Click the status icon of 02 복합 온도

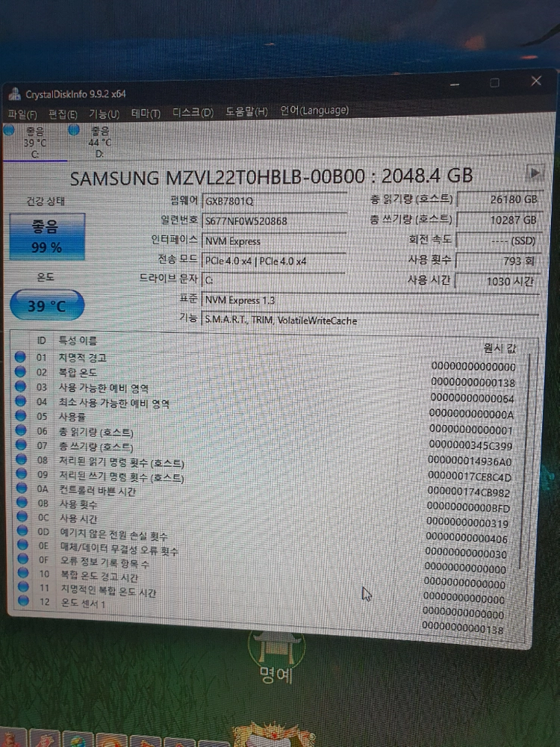click(20, 371)
